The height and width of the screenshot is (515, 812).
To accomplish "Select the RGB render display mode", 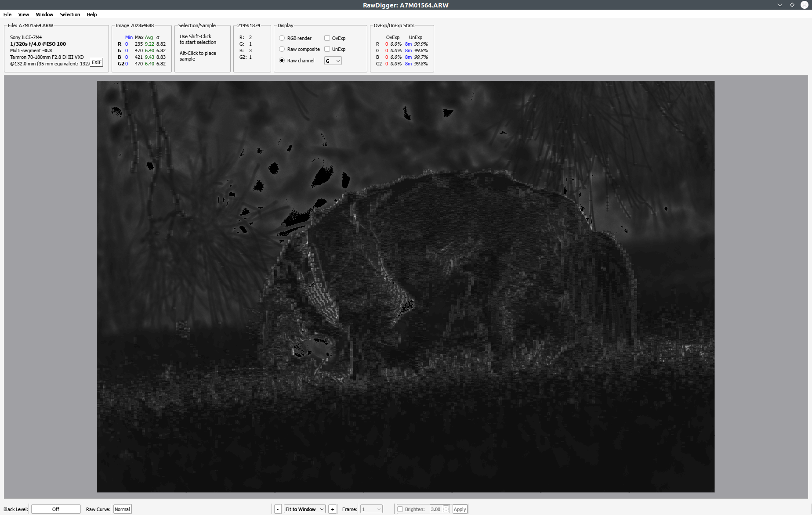I will click(x=282, y=38).
